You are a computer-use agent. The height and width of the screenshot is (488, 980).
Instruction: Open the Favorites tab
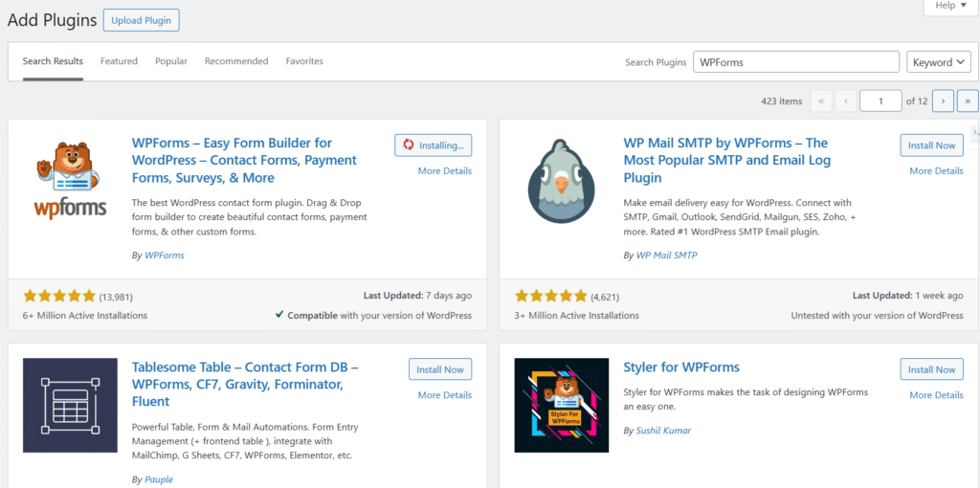coord(304,61)
